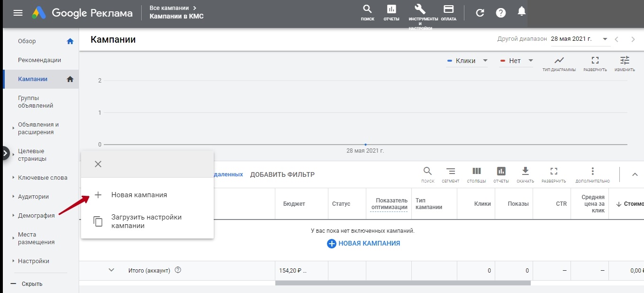Open help icon next to Итого (аккаунт)

coord(178,270)
